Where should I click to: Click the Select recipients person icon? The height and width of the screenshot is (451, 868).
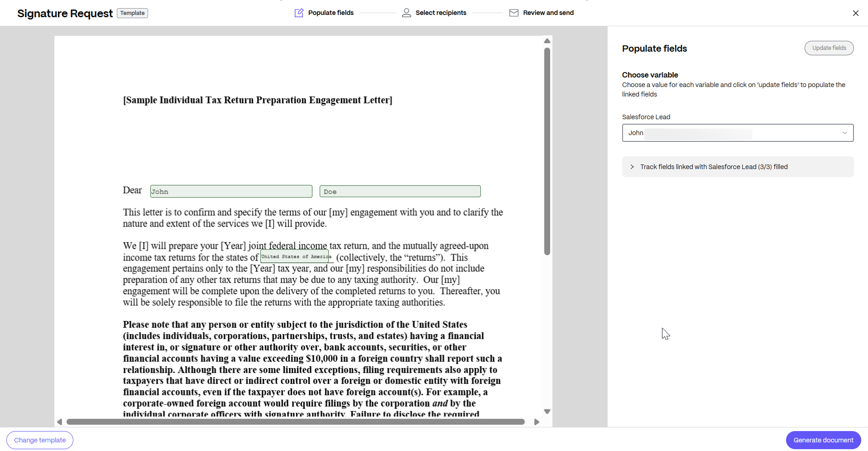[407, 13]
